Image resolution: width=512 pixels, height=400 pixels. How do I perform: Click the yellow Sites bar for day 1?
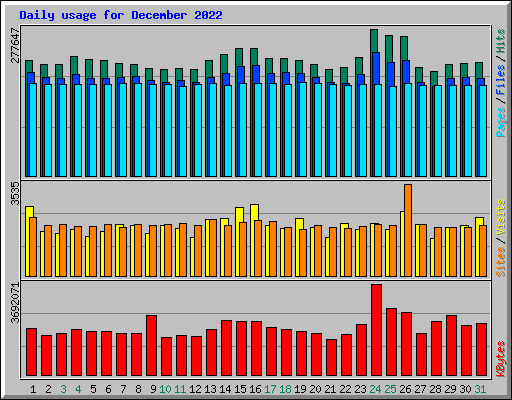pyautogui.click(x=29, y=212)
